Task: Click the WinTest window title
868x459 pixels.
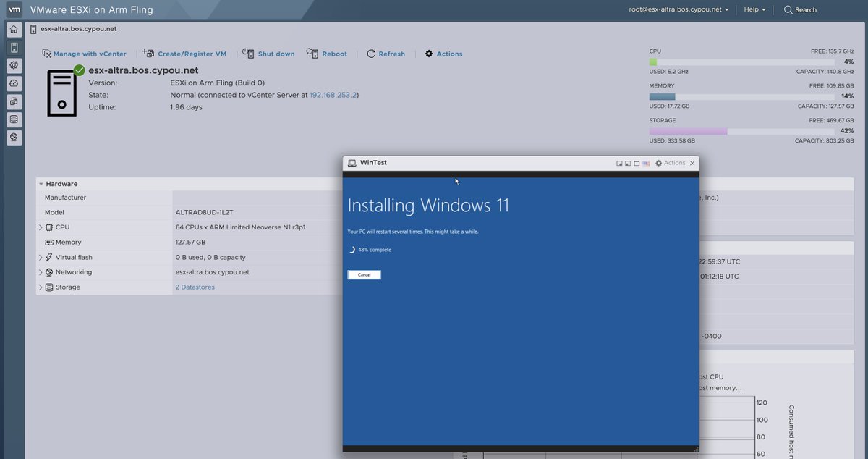Action: [373, 163]
